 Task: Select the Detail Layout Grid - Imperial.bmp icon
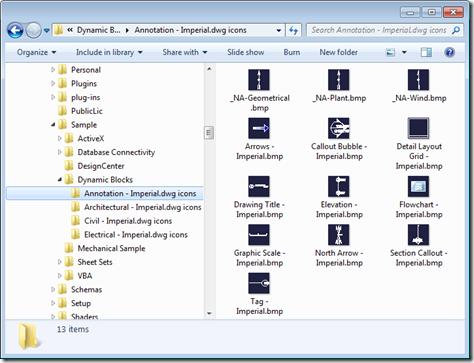[418, 128]
